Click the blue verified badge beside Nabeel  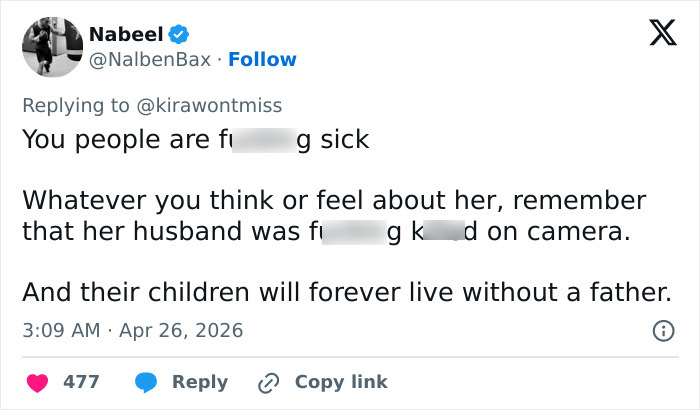point(178,35)
